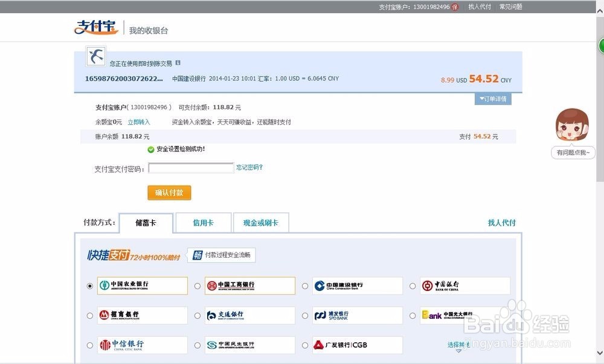Click 找人代付 in the top bar
604x364 pixels.
[480, 7]
